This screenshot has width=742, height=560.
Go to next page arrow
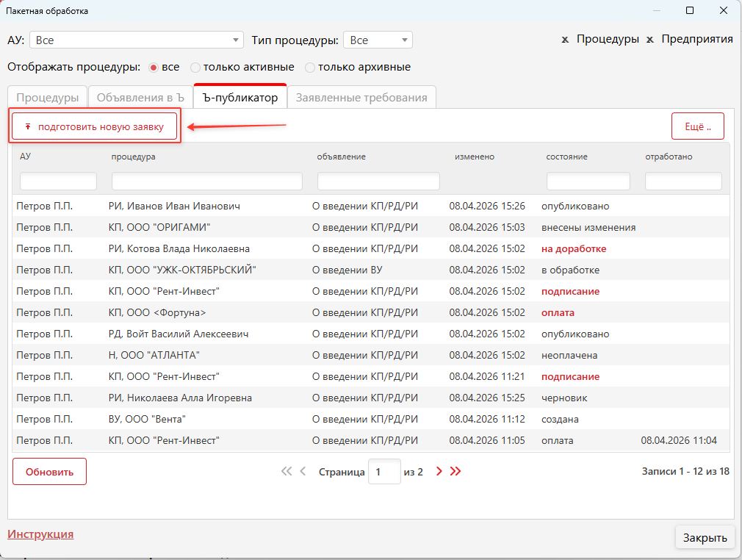(x=439, y=472)
